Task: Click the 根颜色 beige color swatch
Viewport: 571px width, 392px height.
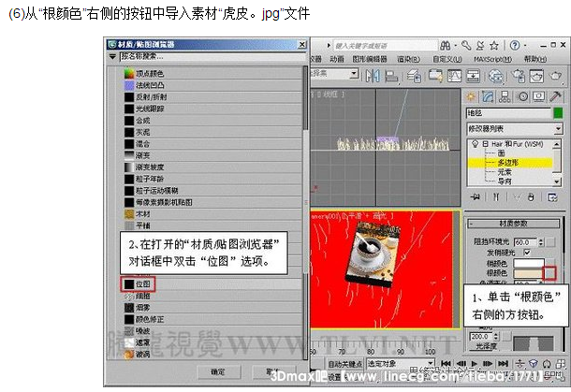Action: coord(529,273)
